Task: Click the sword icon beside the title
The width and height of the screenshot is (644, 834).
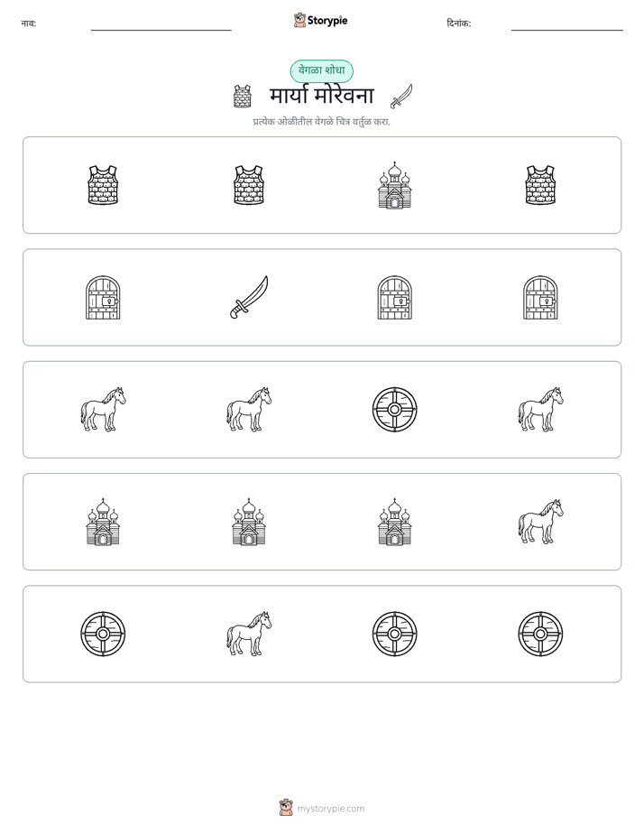Action: [401, 97]
